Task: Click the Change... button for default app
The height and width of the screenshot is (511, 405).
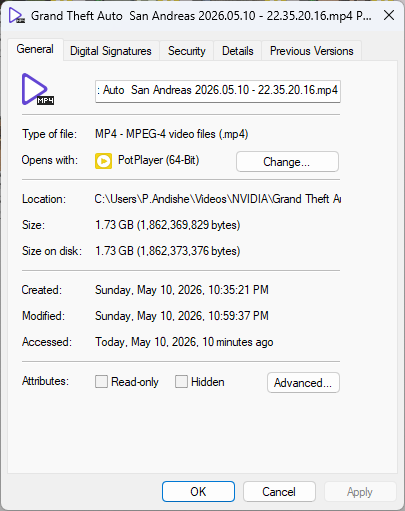Action: 287,162
